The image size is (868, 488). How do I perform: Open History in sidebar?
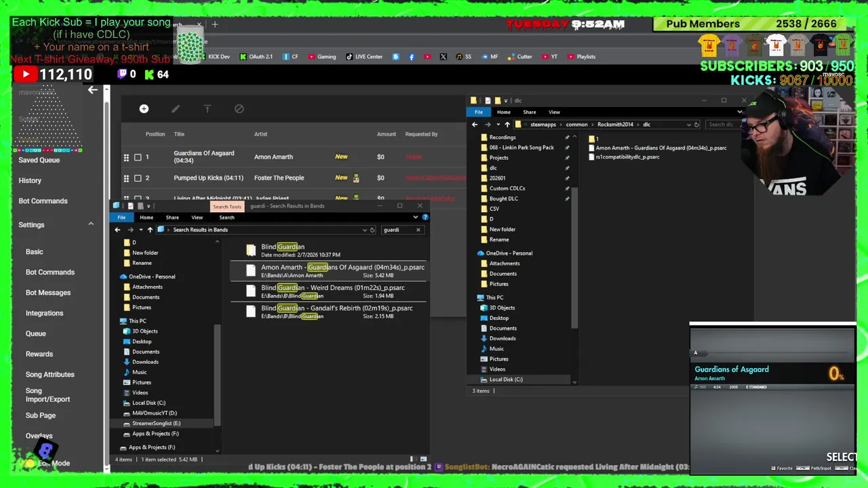30,180
